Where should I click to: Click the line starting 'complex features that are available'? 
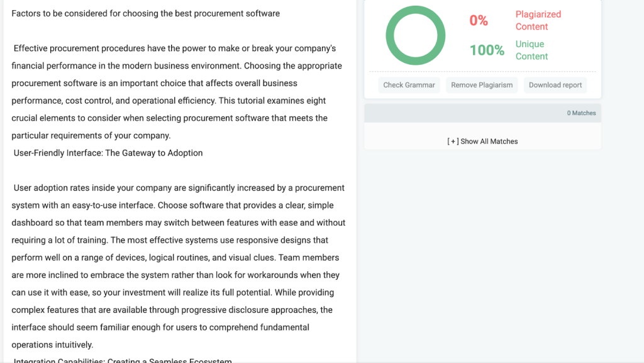172,310
